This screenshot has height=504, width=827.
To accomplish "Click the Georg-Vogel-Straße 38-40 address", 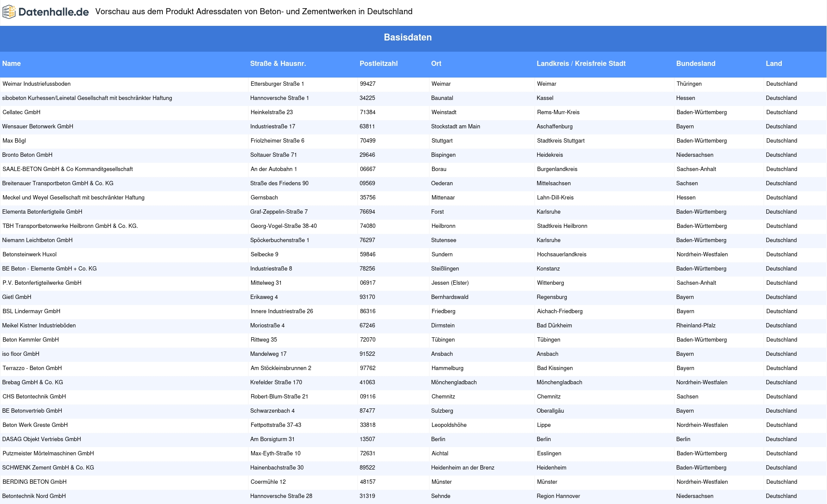I will (284, 226).
